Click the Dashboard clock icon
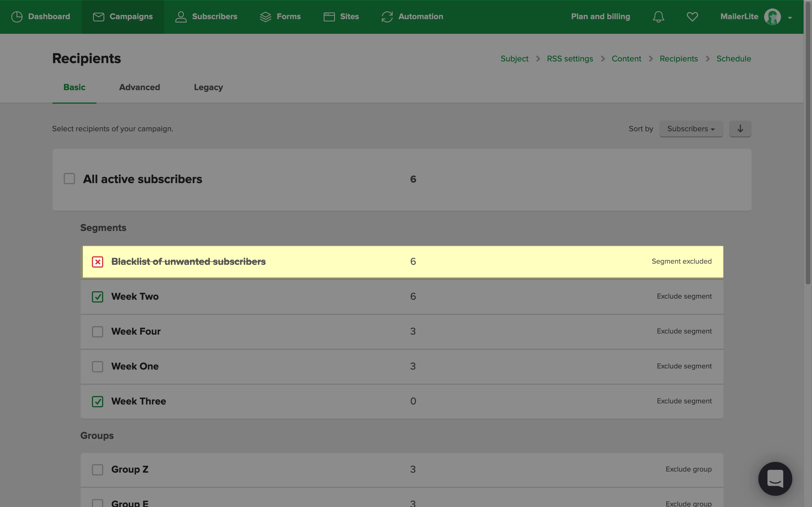The image size is (812, 507). point(17,17)
